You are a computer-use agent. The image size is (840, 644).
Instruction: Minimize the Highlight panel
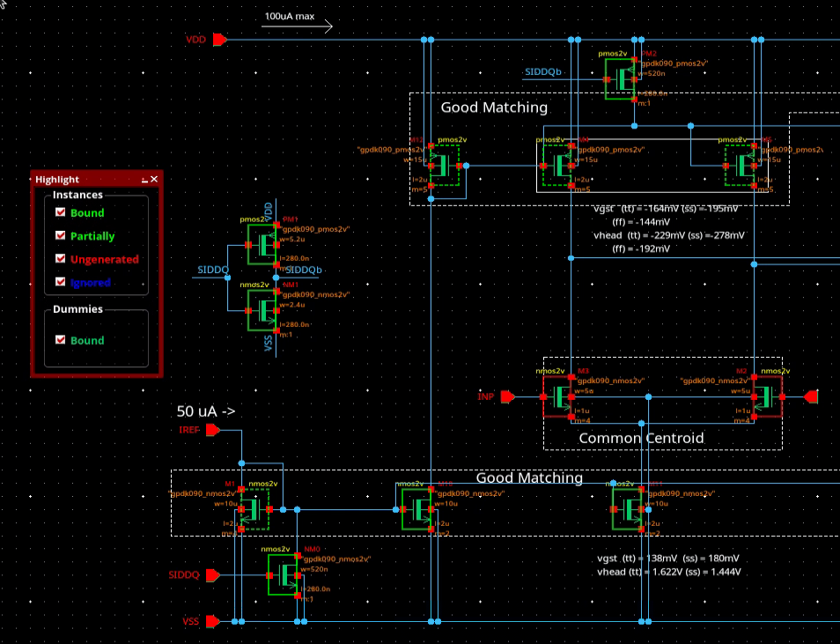144,179
